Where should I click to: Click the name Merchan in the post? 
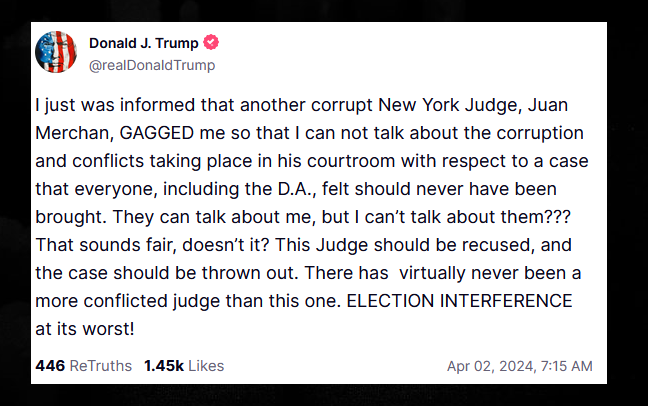(72, 133)
